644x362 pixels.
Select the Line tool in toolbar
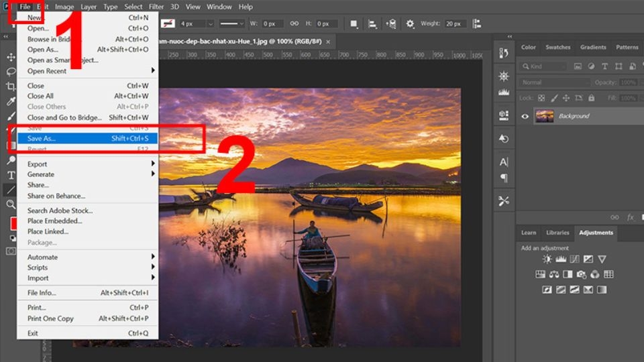tap(11, 190)
